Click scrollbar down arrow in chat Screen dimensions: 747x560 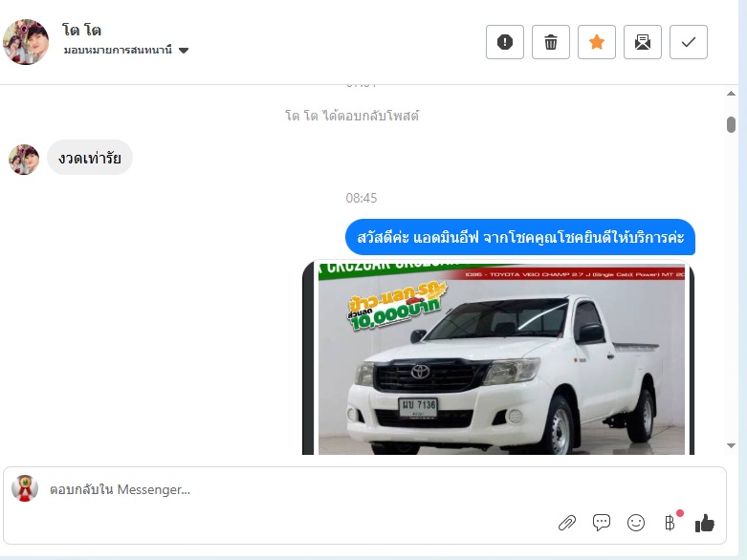pyautogui.click(x=732, y=446)
